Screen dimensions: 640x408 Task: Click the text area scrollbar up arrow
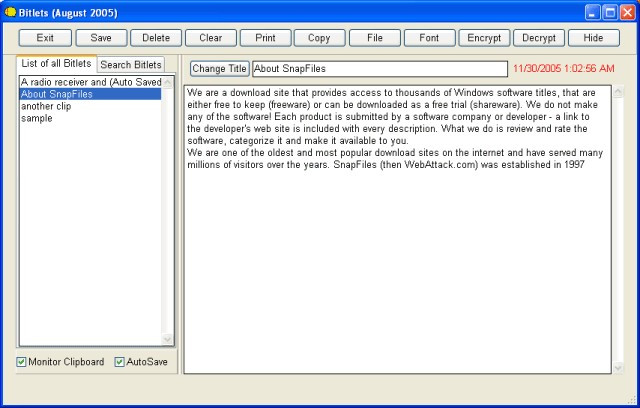pyautogui.click(x=618, y=92)
